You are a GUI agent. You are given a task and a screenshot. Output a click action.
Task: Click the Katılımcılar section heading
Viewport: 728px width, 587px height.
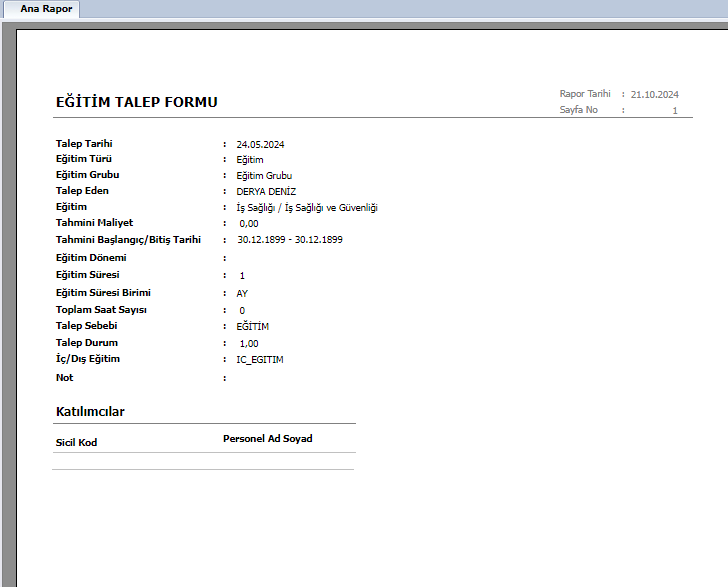click(x=90, y=412)
